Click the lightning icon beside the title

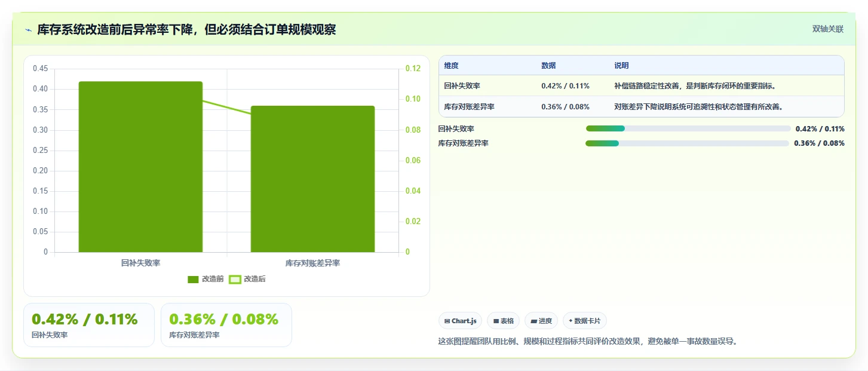tap(28, 30)
